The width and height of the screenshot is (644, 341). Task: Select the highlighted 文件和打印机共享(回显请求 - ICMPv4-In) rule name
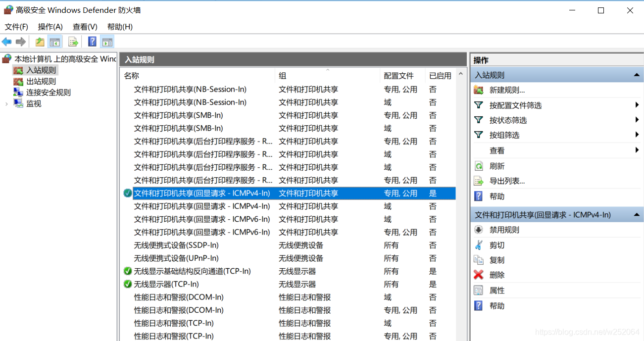coord(202,194)
